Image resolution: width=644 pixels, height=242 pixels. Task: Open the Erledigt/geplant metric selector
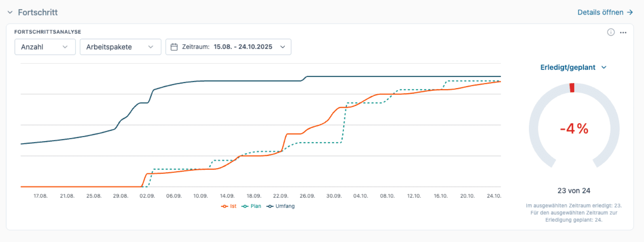[573, 68]
